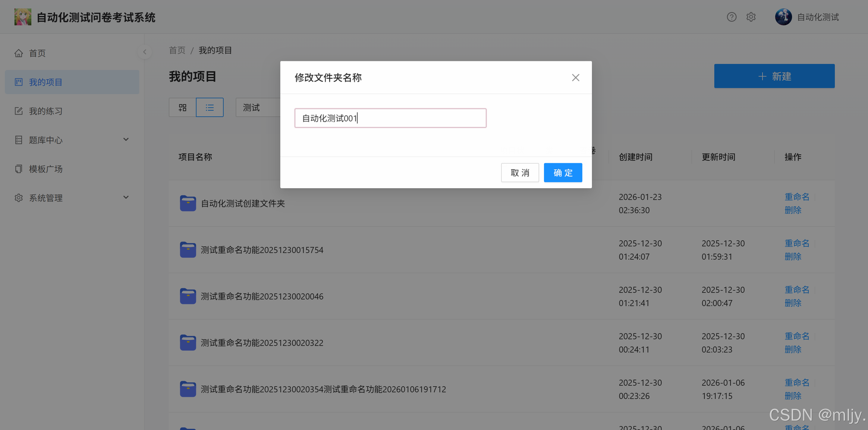Click the help question mark icon

pyautogui.click(x=731, y=17)
